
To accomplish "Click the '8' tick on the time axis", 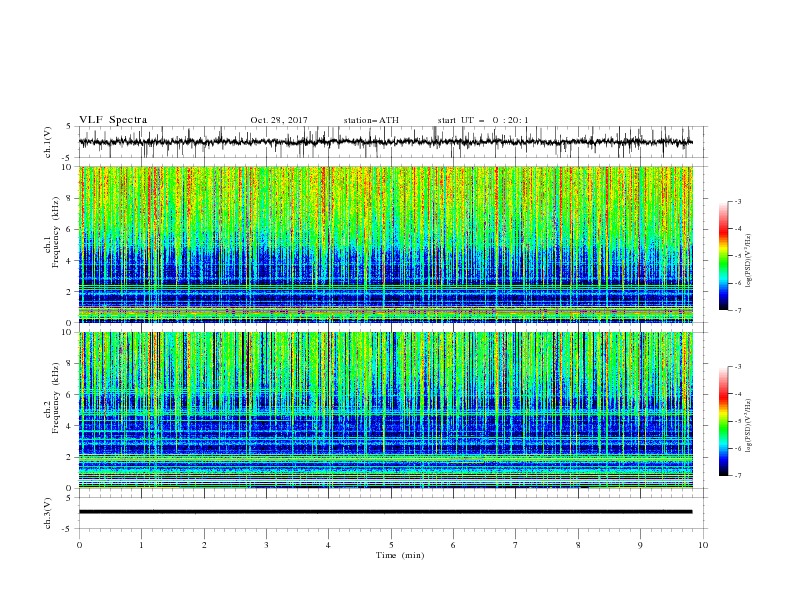I will pos(578,545).
